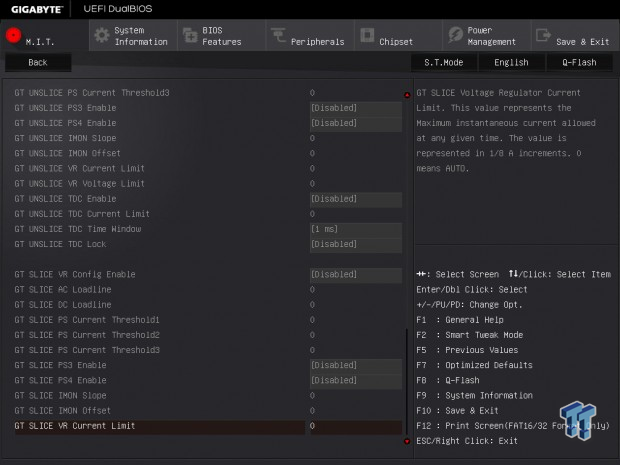Click the System Information gear icon
This screenshot has height=465, width=620.
(102, 36)
